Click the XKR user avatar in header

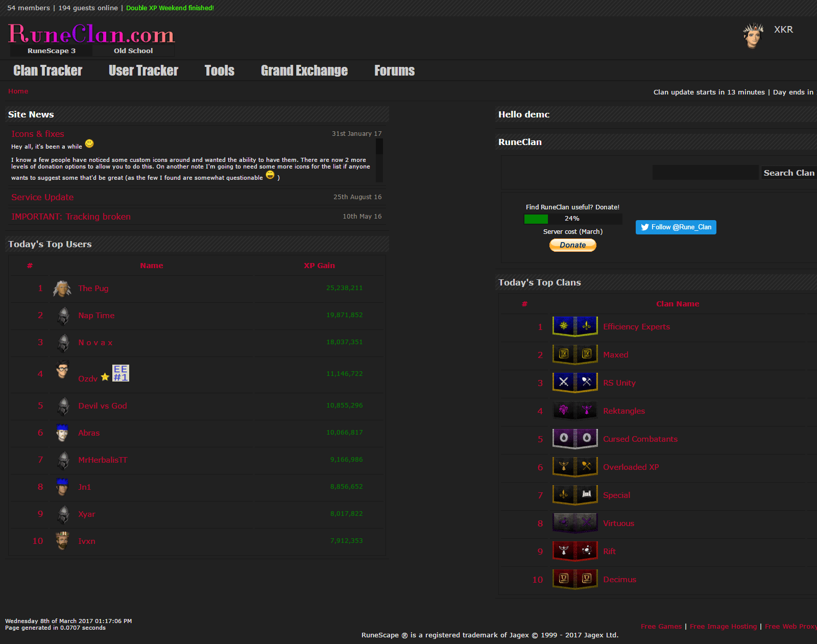pos(753,36)
